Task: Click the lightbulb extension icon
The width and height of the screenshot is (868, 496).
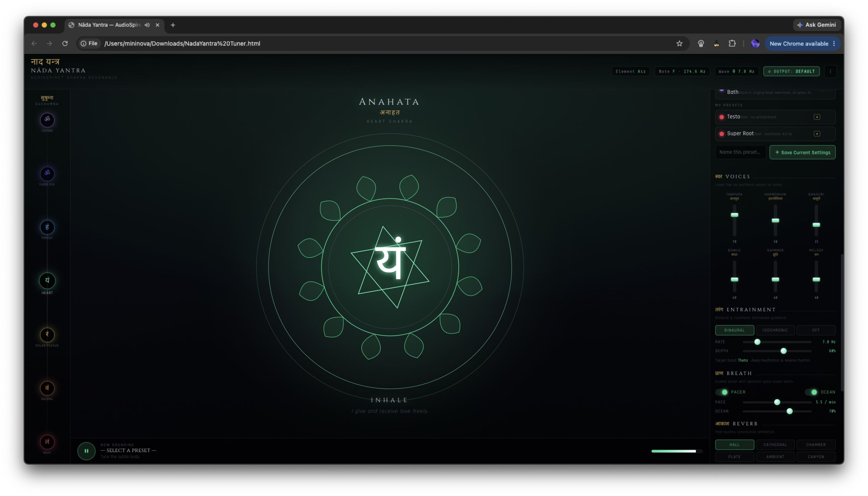Action: click(701, 43)
